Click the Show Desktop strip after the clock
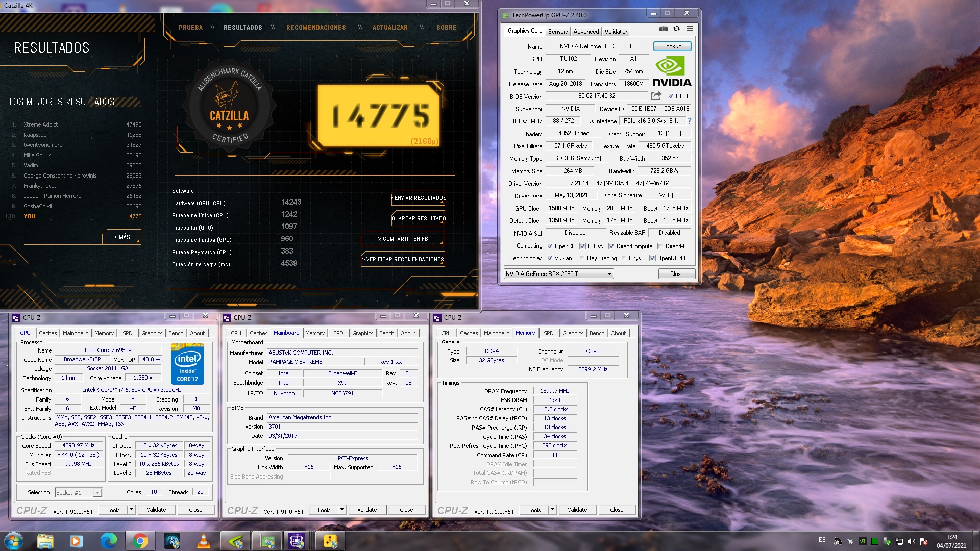Viewport: 980px width, 551px height. (976, 541)
